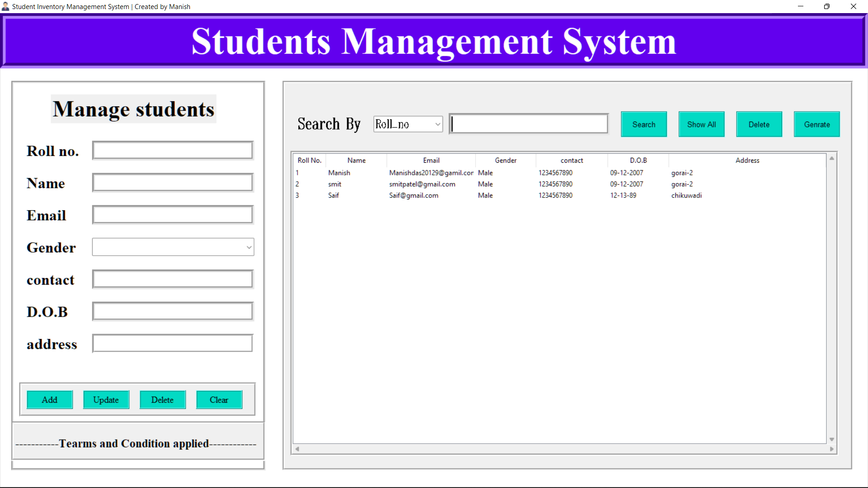Viewport: 868px width, 488px height.
Task: Click the Roll no. input field
Action: pos(172,150)
